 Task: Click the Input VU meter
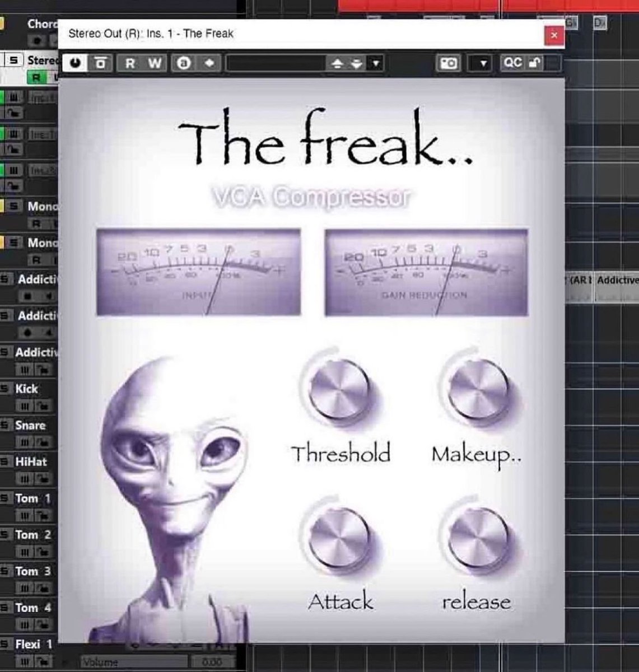coord(199,272)
